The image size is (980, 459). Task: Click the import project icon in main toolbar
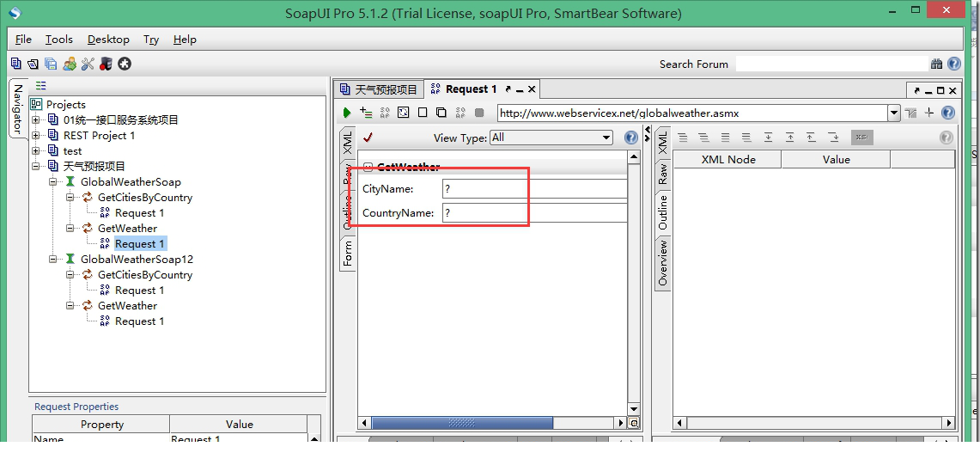(x=33, y=64)
